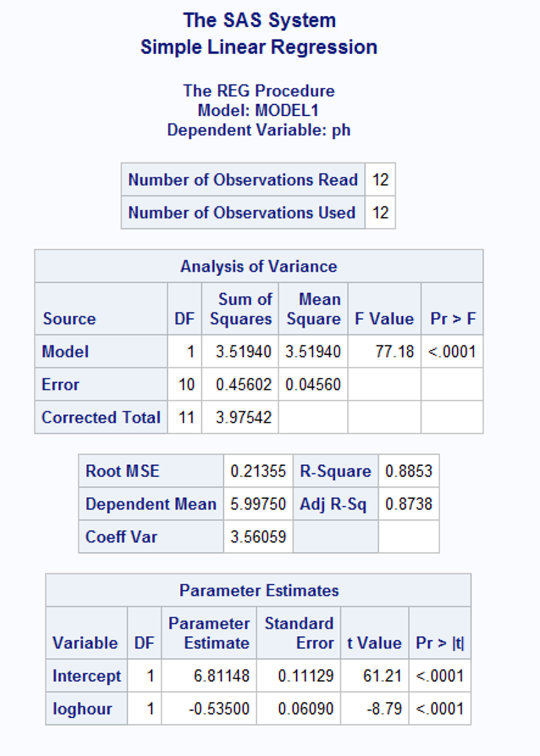The image size is (540, 756).
Task: Click the DF value 1 in Intercept row
Action: coord(150,676)
